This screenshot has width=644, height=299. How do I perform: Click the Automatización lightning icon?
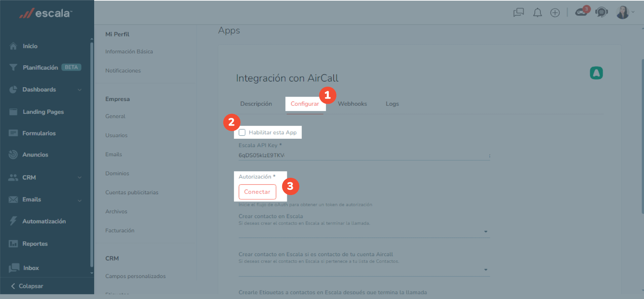click(x=13, y=221)
